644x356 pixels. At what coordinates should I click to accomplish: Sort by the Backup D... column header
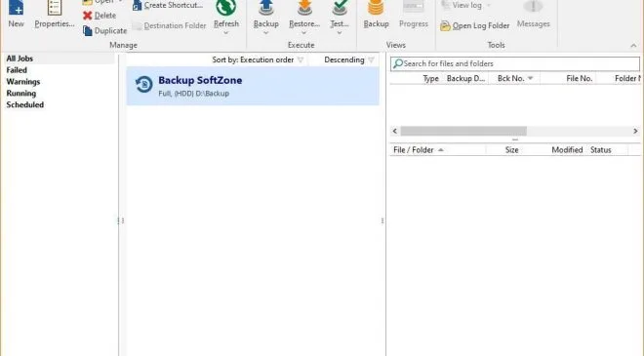click(465, 78)
